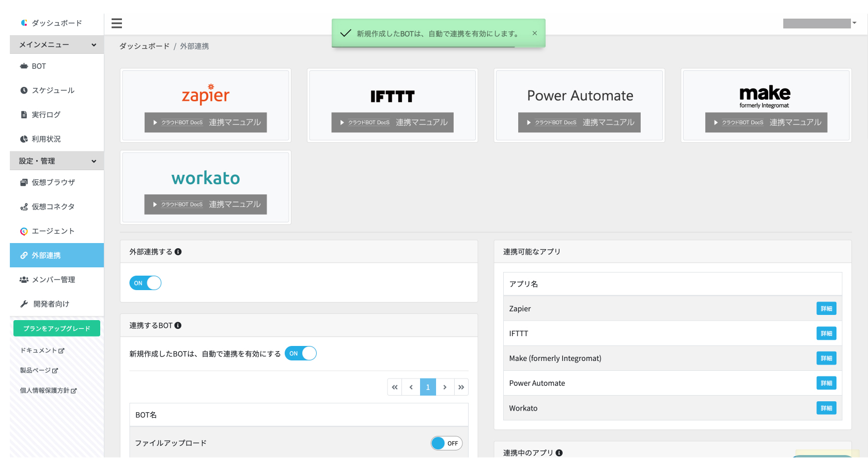The image size is (868, 468).
Task: Click info icon next to 連携するBOT
Action: (178, 325)
